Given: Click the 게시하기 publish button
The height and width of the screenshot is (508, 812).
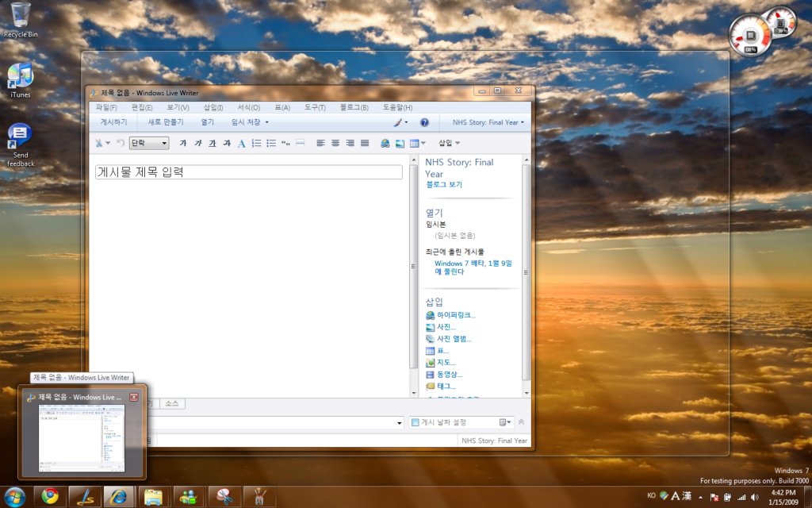Looking at the screenshot, I should coord(113,122).
